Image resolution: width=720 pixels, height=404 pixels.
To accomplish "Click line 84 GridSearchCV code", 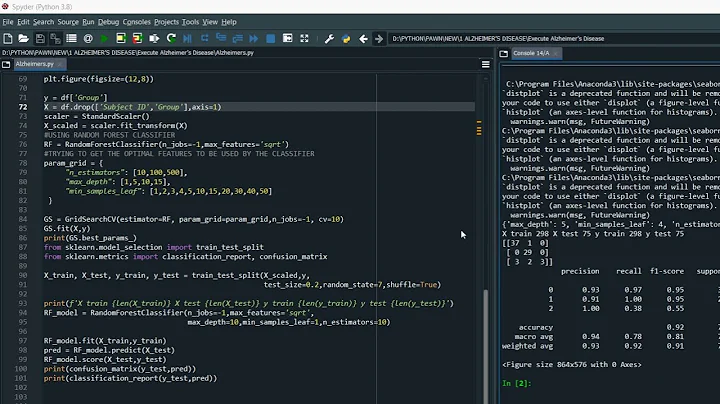I will (193, 219).
